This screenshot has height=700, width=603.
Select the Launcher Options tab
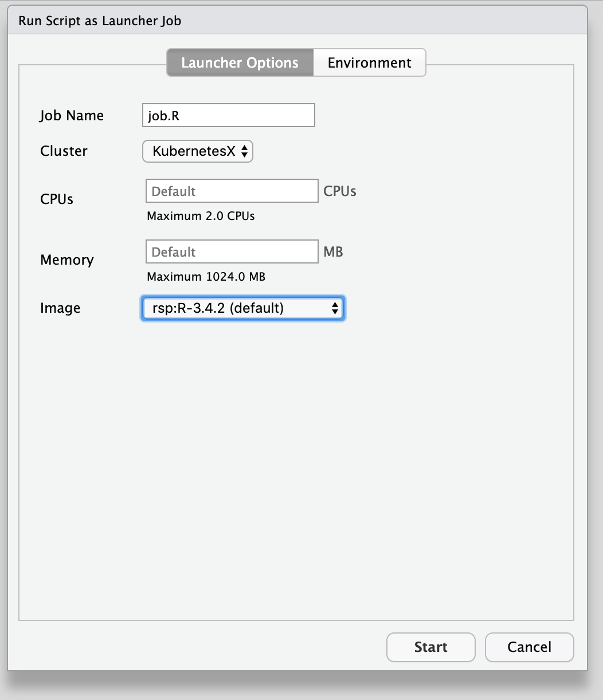239,62
